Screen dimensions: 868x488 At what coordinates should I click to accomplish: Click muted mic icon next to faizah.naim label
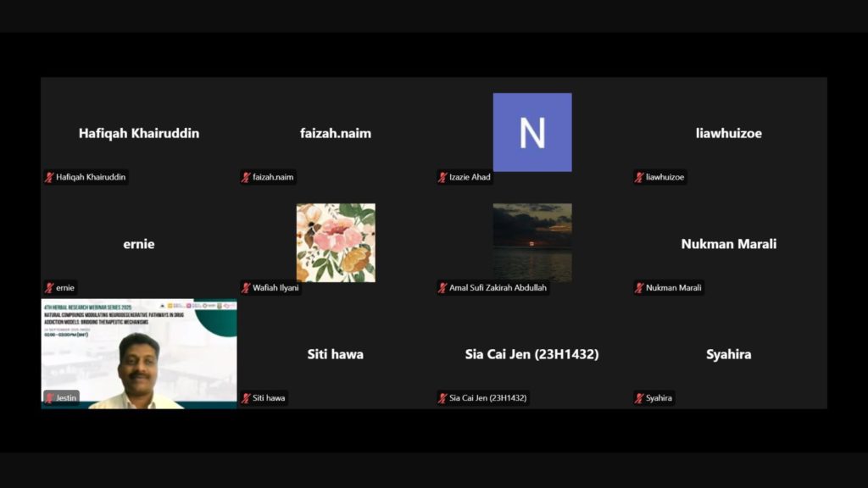tap(247, 177)
